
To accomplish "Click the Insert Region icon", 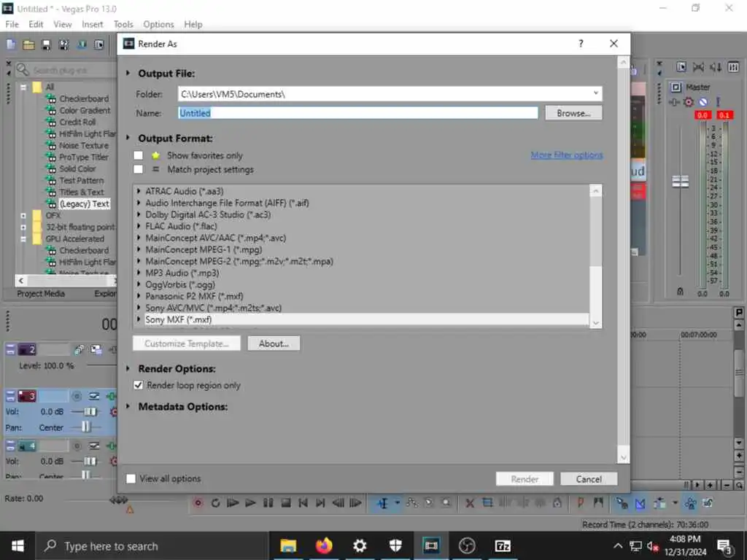I will tap(598, 503).
